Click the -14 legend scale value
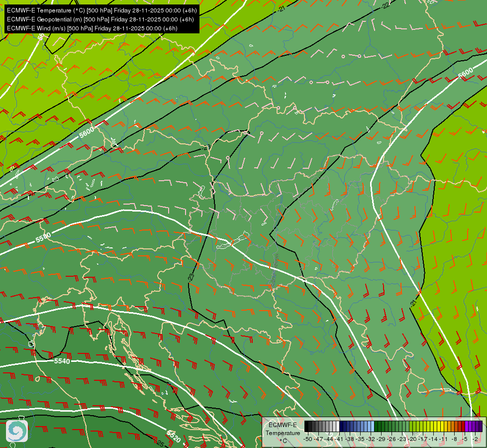 [x=433, y=439]
